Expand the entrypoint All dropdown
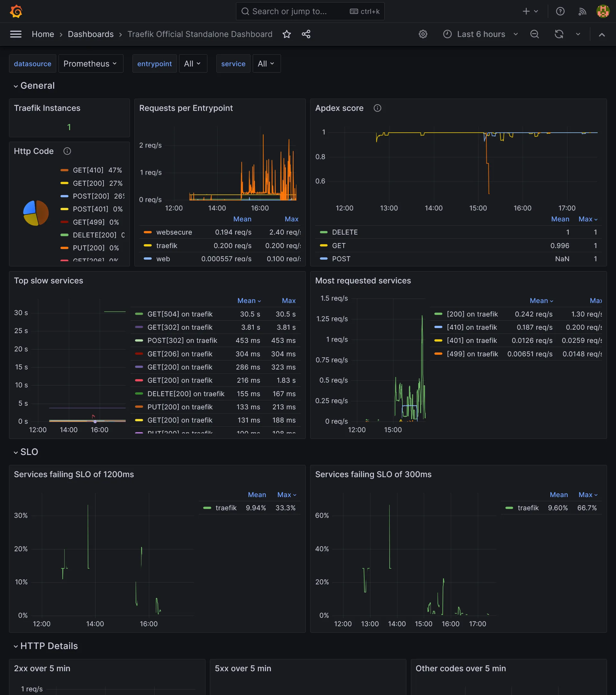This screenshot has height=695, width=616. (193, 63)
